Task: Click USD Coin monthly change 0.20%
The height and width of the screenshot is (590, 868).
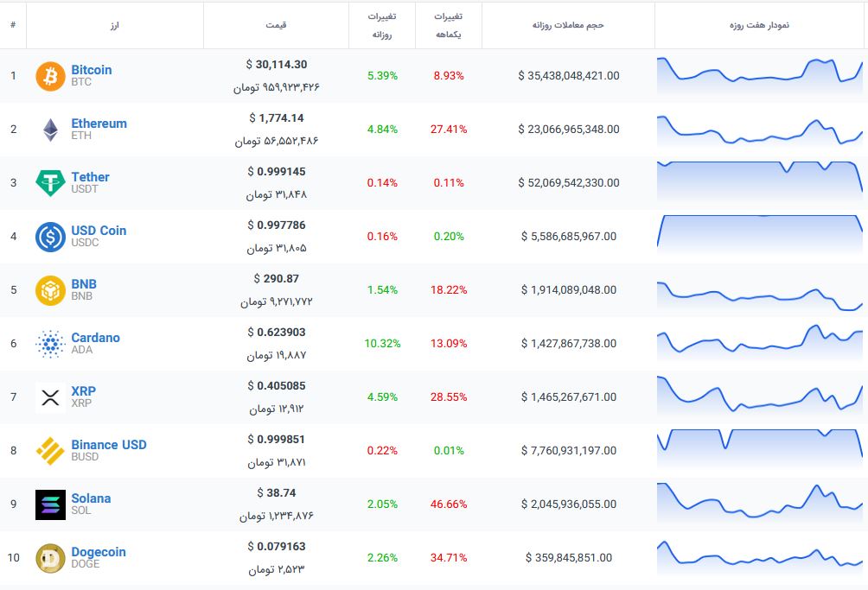Action: [449, 237]
